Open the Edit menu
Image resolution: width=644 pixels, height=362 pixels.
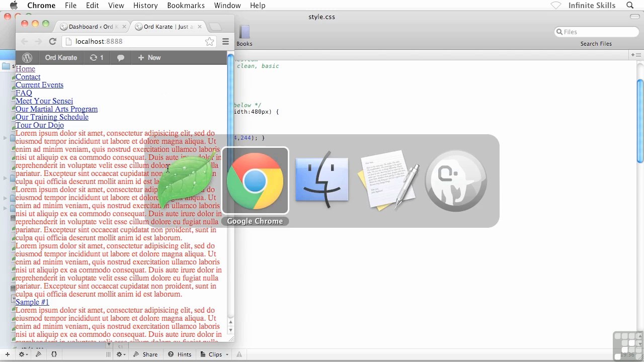click(92, 6)
